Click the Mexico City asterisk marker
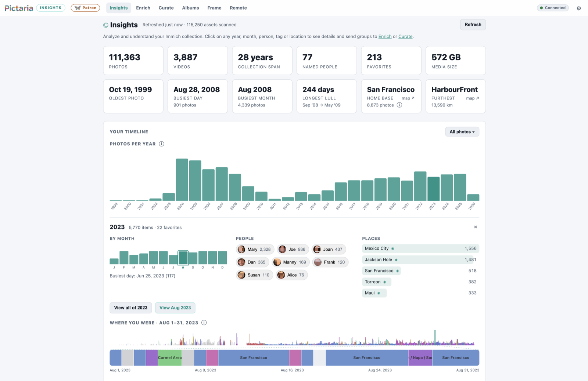The width and height of the screenshot is (588, 381). click(392, 248)
